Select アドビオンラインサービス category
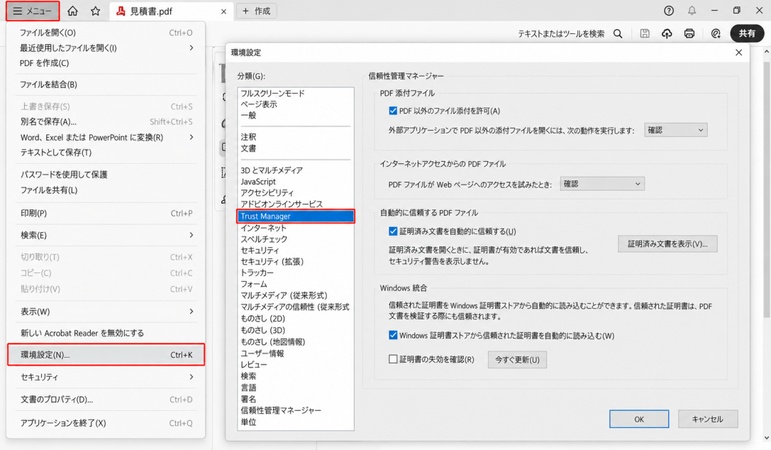 [x=281, y=204]
